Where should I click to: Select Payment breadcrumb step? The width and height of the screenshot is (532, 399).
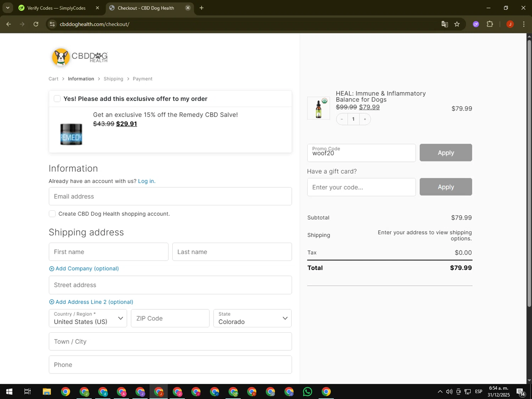pyautogui.click(x=143, y=79)
